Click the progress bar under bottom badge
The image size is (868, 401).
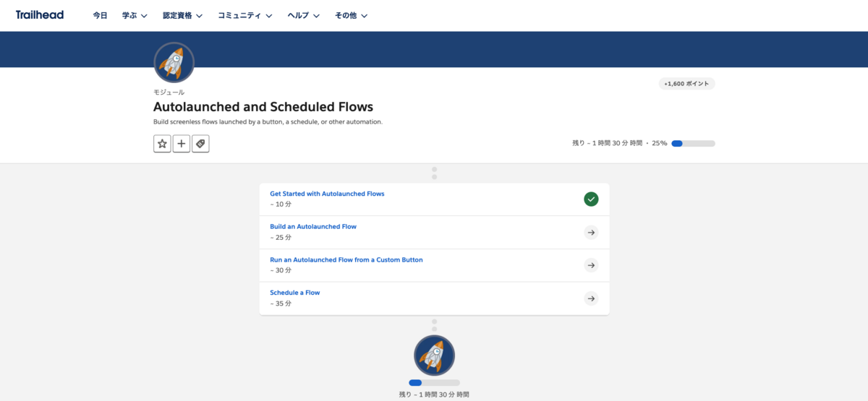coord(434,382)
